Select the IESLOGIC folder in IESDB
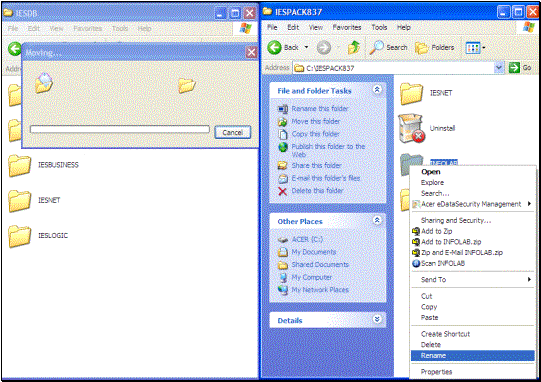This screenshot has height=382, width=541. point(20,236)
